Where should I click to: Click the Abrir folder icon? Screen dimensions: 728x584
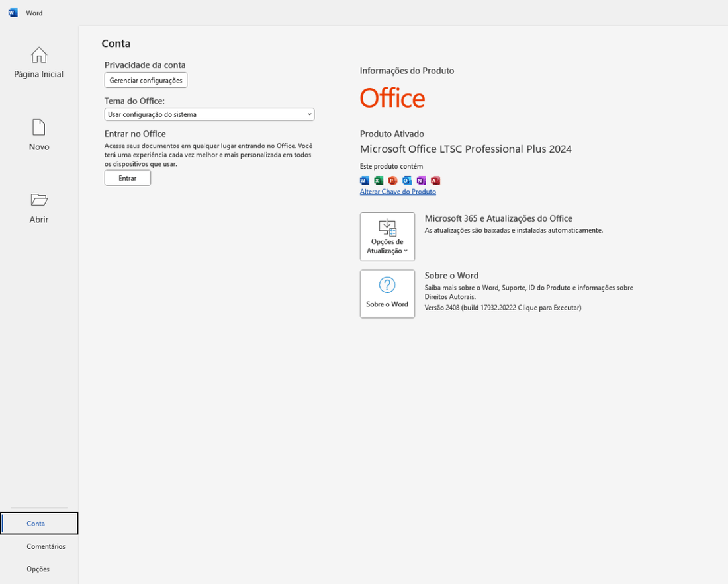click(x=39, y=200)
